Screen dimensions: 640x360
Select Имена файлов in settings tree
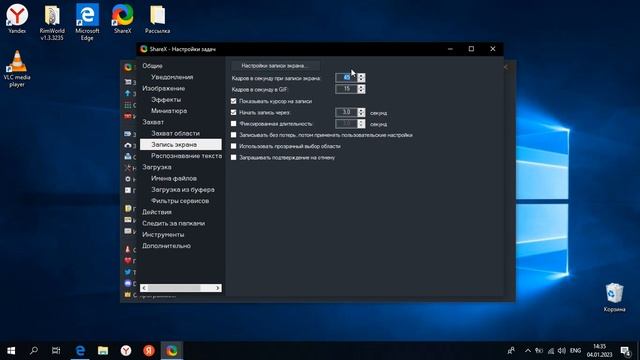[174, 178]
